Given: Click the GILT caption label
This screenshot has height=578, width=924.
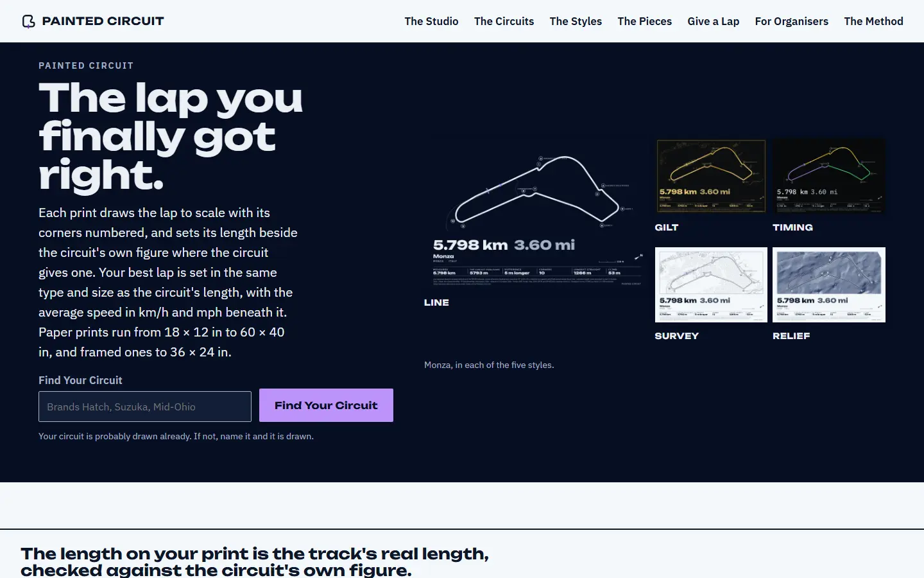Looking at the screenshot, I should pyautogui.click(x=667, y=227).
